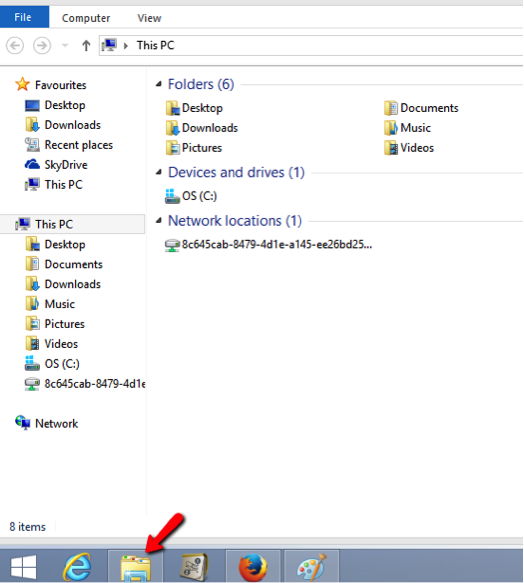The image size is (524, 583).
Task: Open the Windows Start button
Action: click(23, 567)
